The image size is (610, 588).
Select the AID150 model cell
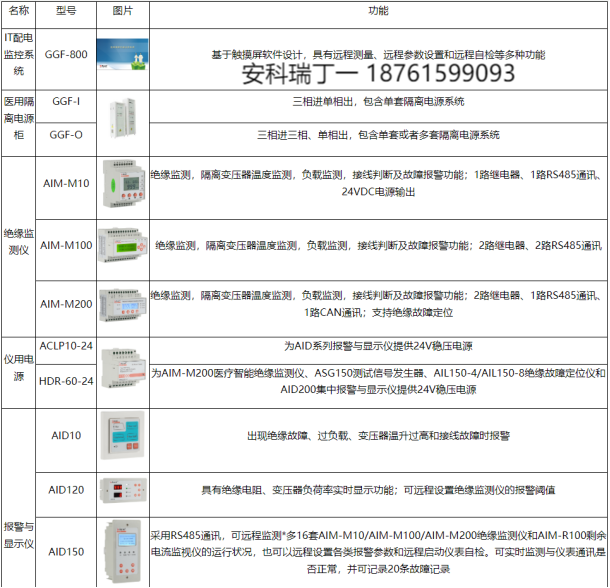[66, 552]
